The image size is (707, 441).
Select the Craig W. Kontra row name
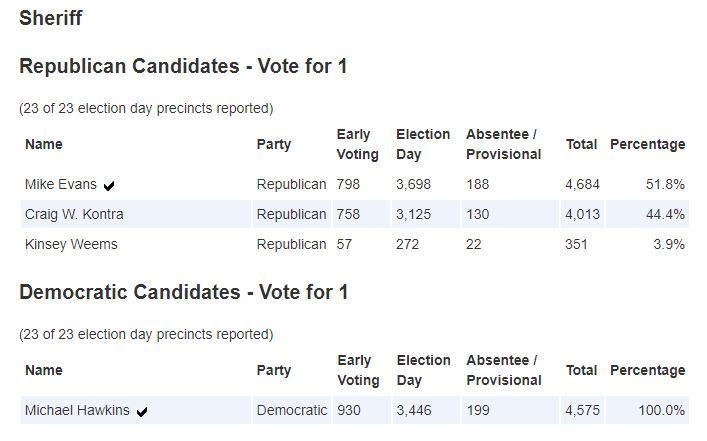pyautogui.click(x=74, y=214)
